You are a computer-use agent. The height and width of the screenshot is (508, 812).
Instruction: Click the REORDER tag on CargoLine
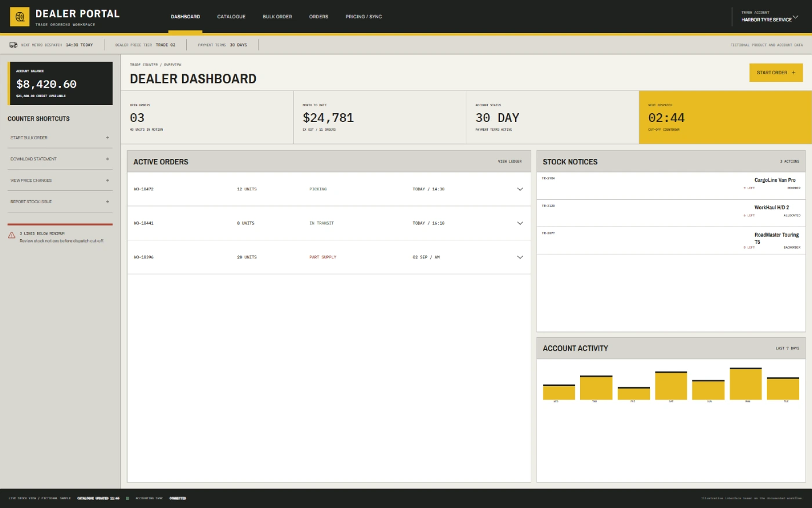pos(794,188)
